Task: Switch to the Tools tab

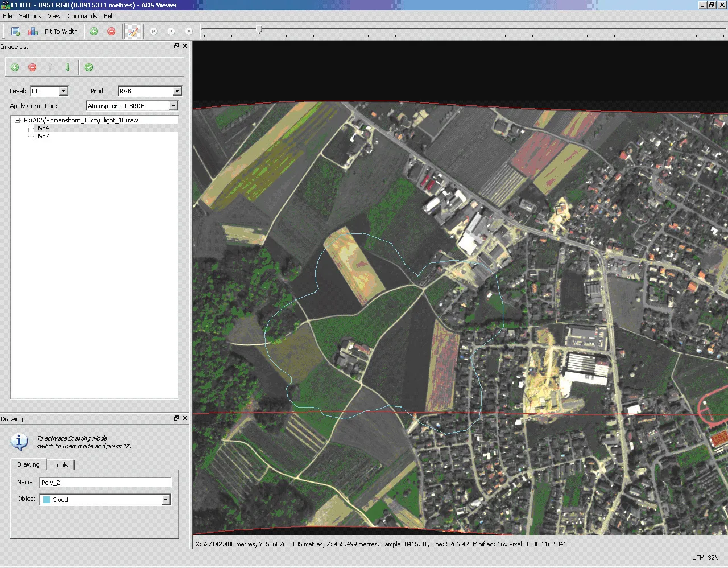Action: pos(61,465)
